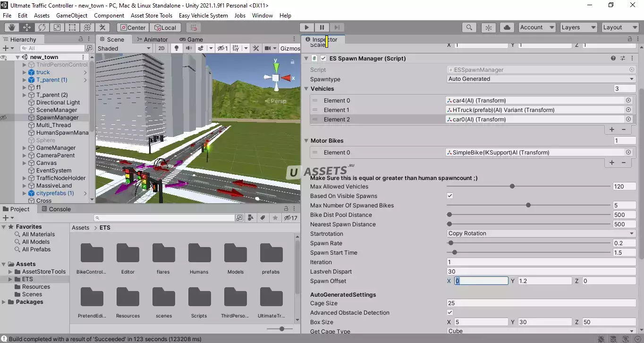Open the cloud services icon

[507, 27]
